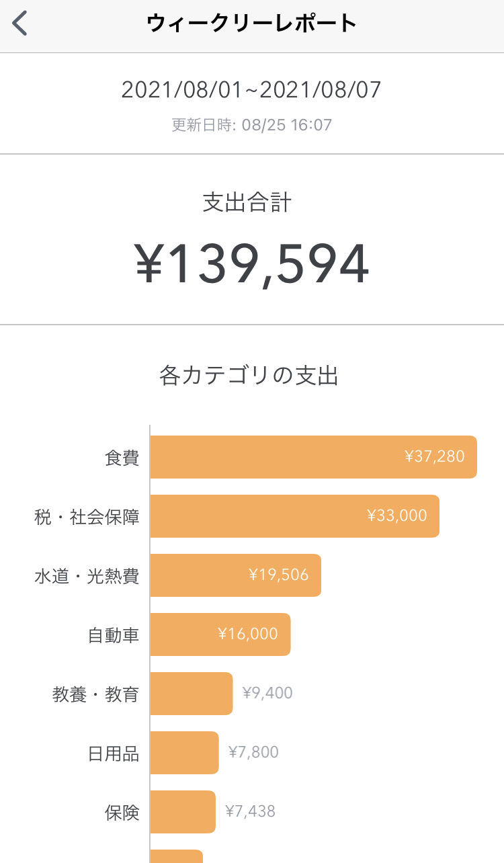This screenshot has height=863, width=504.
Task: Tap the 自動車 category label
Action: 114,635
